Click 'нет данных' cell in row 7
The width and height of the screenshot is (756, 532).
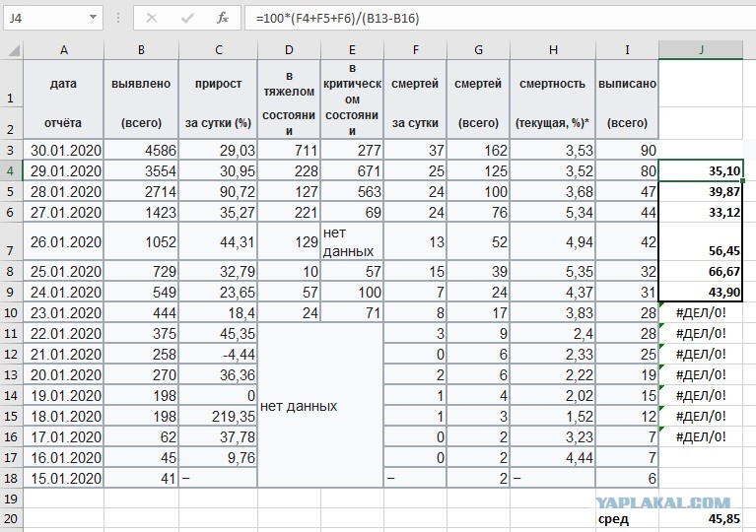pos(353,241)
